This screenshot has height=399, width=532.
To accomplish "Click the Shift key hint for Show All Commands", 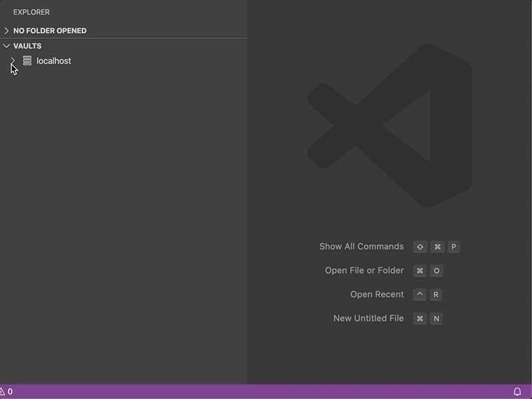I will [x=420, y=247].
